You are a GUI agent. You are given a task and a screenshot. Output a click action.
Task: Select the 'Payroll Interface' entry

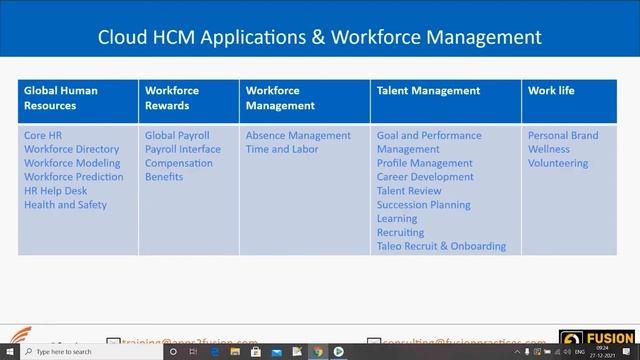182,149
